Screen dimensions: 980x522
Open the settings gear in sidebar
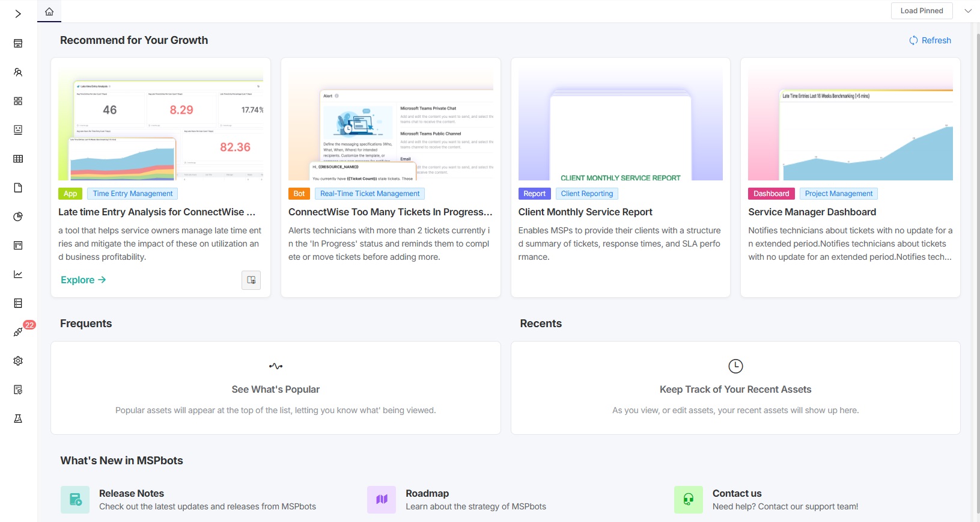(x=18, y=361)
